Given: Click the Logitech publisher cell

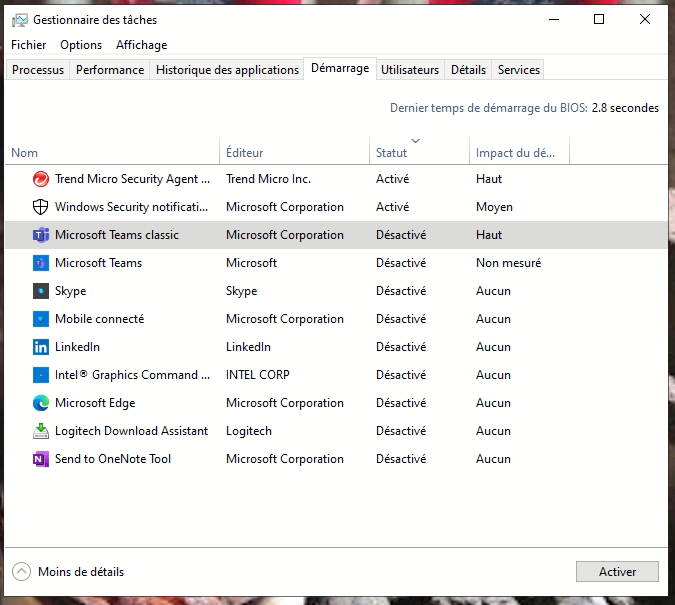Looking at the screenshot, I should 249,431.
